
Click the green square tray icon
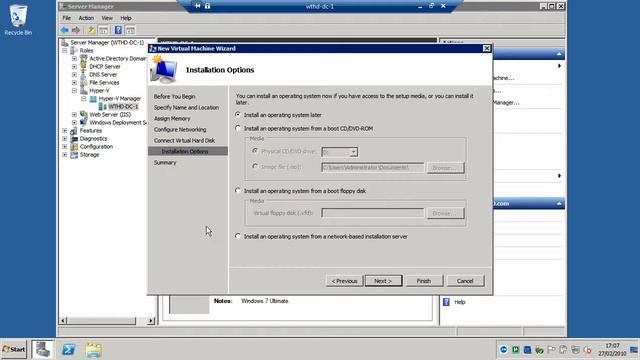tap(516, 350)
